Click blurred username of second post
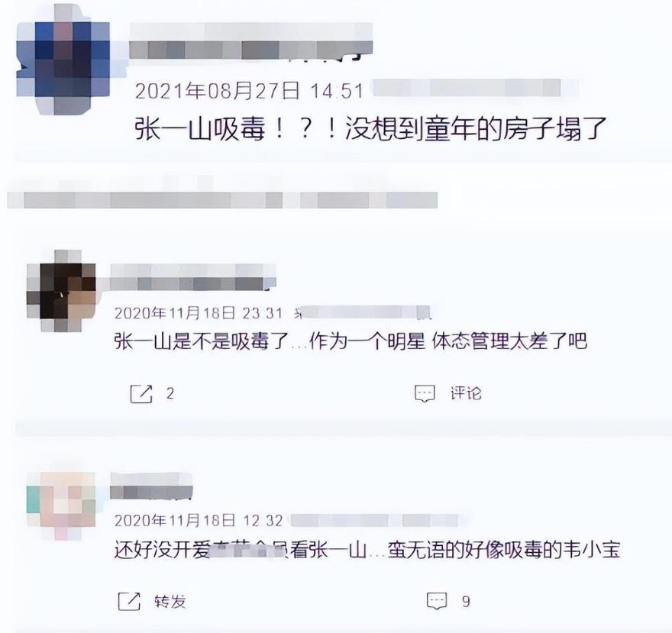Image resolution: width=672 pixels, height=633 pixels. (193, 277)
